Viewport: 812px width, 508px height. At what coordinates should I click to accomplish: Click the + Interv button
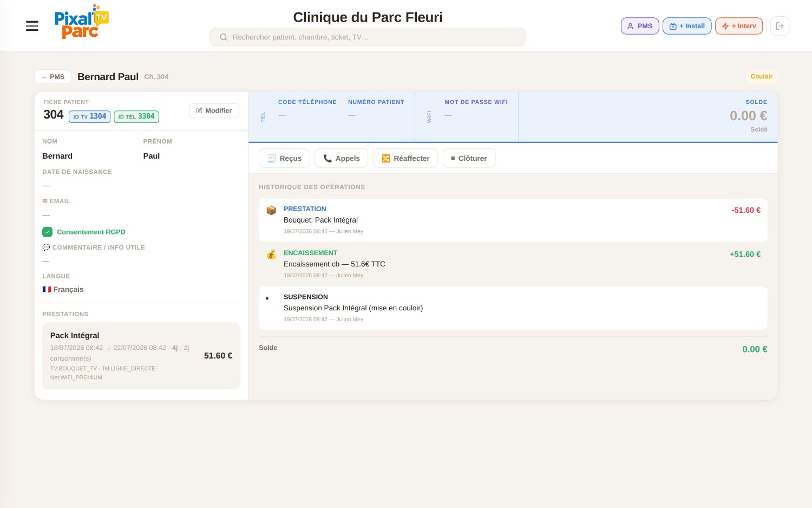(739, 26)
